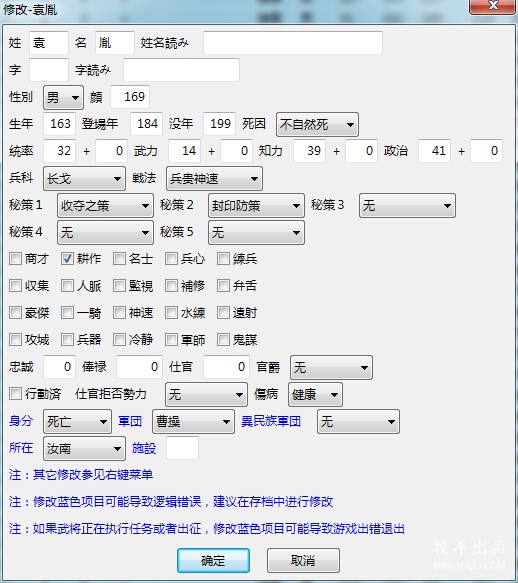Toggle the 監視 checkbox
Viewport: 518px width, 583px height.
tap(119, 286)
